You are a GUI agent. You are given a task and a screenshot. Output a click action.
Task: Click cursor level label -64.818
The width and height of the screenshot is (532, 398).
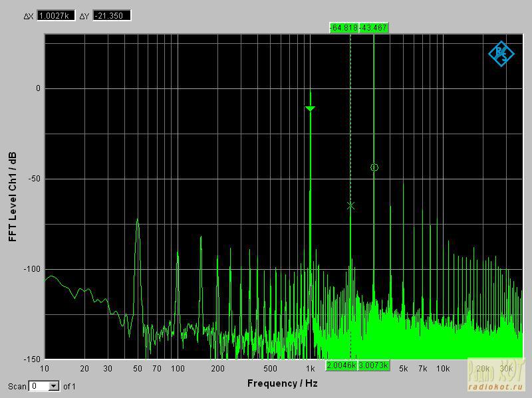coord(344,28)
